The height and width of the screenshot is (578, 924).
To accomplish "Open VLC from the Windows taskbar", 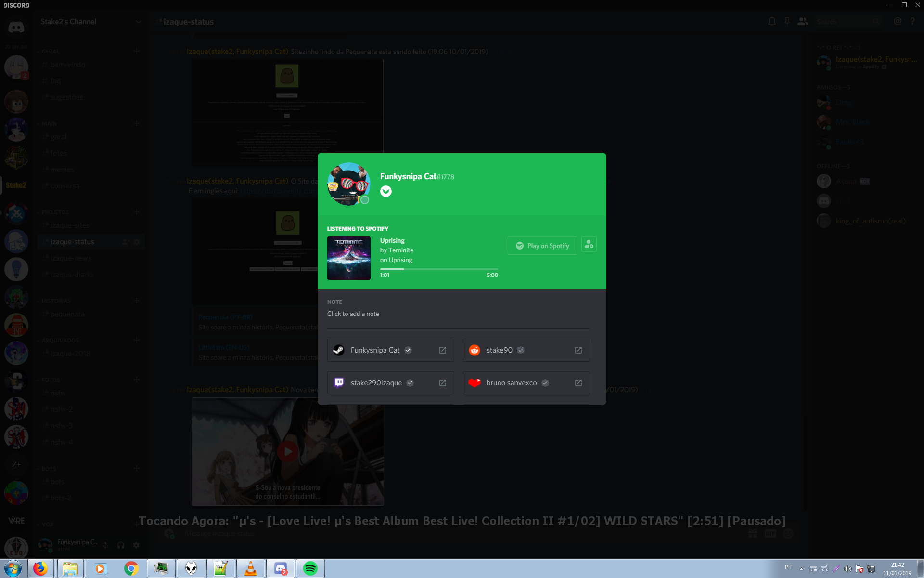I will [x=251, y=568].
